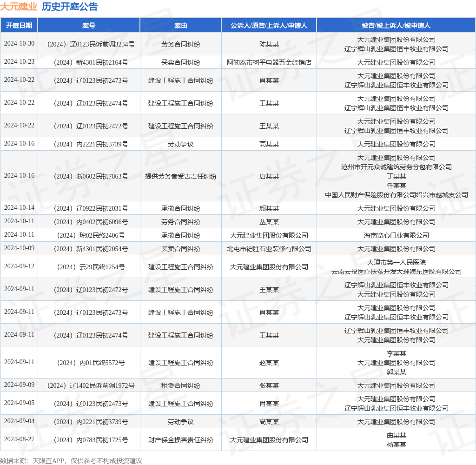Viewport: 476px width, 465px height.
Task: Click defendant 曲某某
Action: (x=396, y=436)
